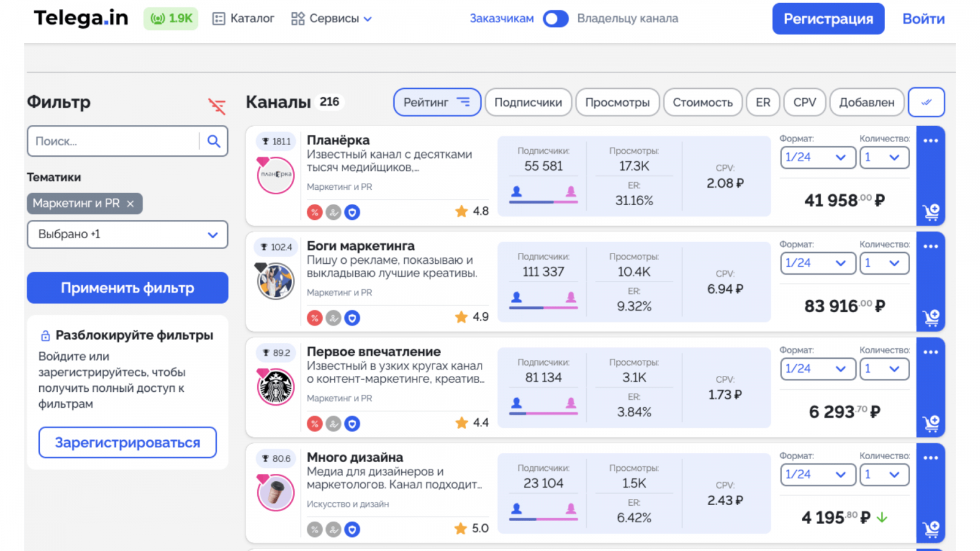
Task: Open three-dot menu for Много дизайна
Action: pyautogui.click(x=931, y=458)
